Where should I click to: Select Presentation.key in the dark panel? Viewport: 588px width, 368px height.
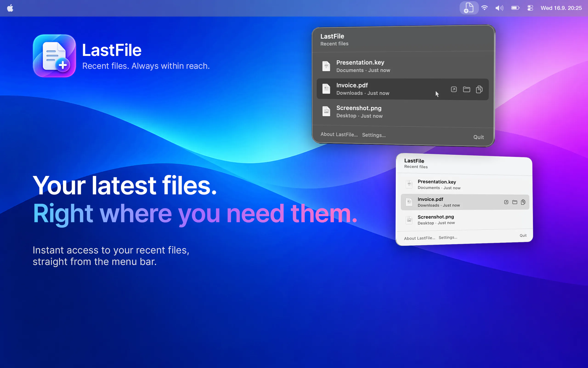pos(403,66)
